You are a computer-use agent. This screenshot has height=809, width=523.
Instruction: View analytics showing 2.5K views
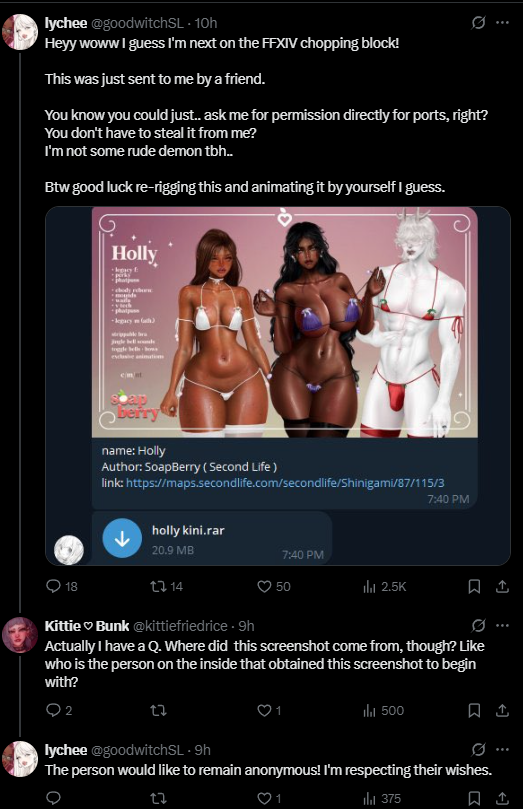click(x=385, y=586)
